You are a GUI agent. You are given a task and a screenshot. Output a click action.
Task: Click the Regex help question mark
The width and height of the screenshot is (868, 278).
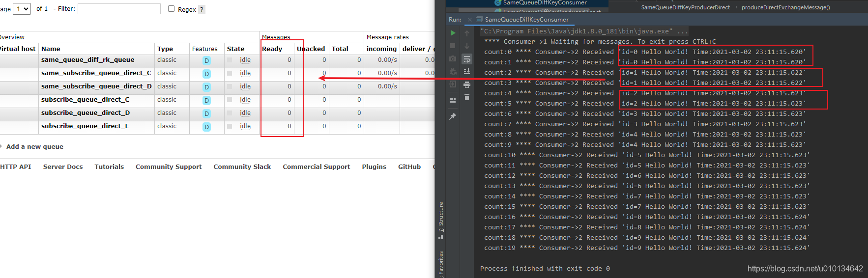pos(202,9)
